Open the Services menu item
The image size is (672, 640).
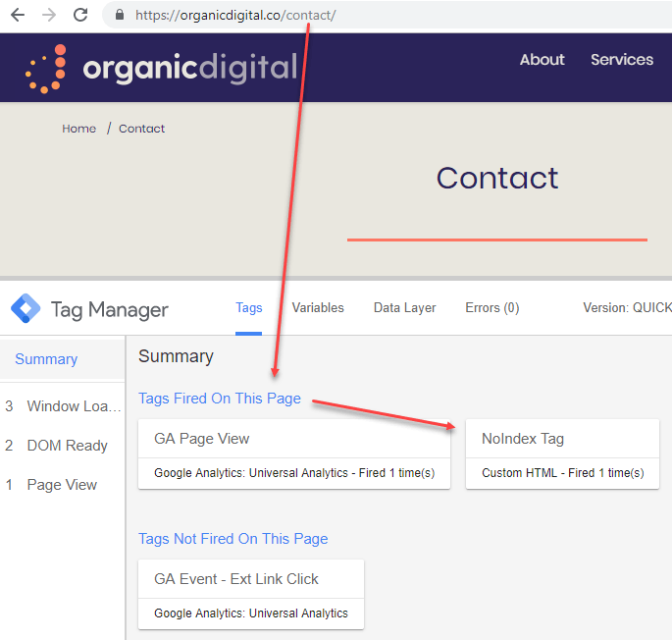[621, 60]
